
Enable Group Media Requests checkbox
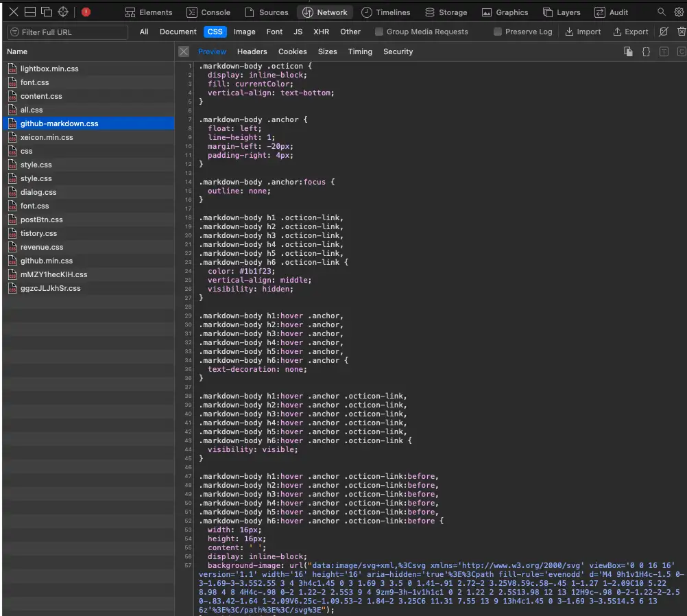point(379,32)
